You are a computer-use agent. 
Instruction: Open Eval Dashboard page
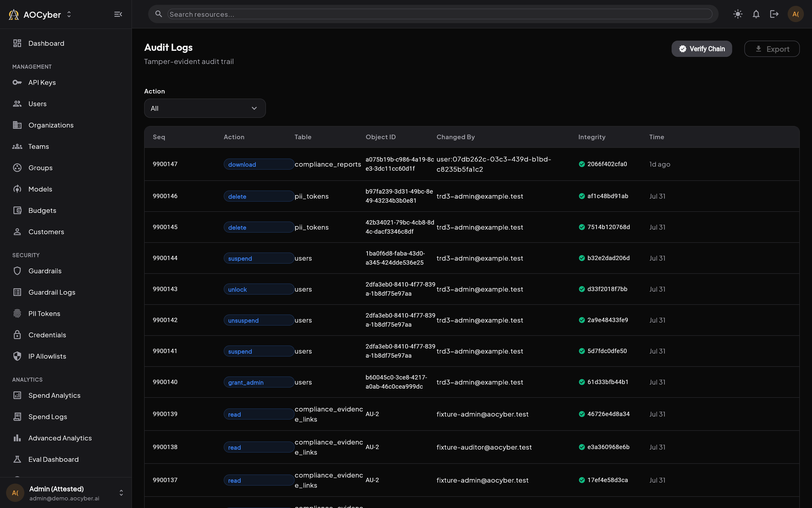66,459
